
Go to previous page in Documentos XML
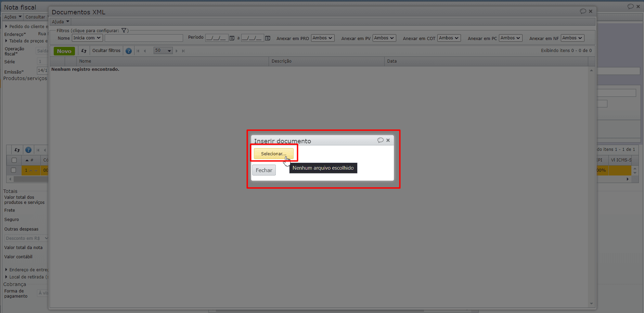(145, 51)
